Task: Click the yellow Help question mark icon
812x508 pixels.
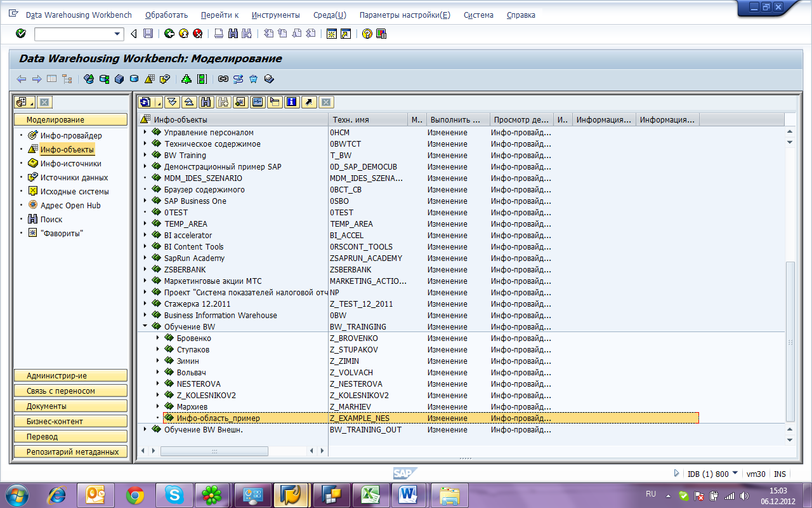Action: (367, 34)
